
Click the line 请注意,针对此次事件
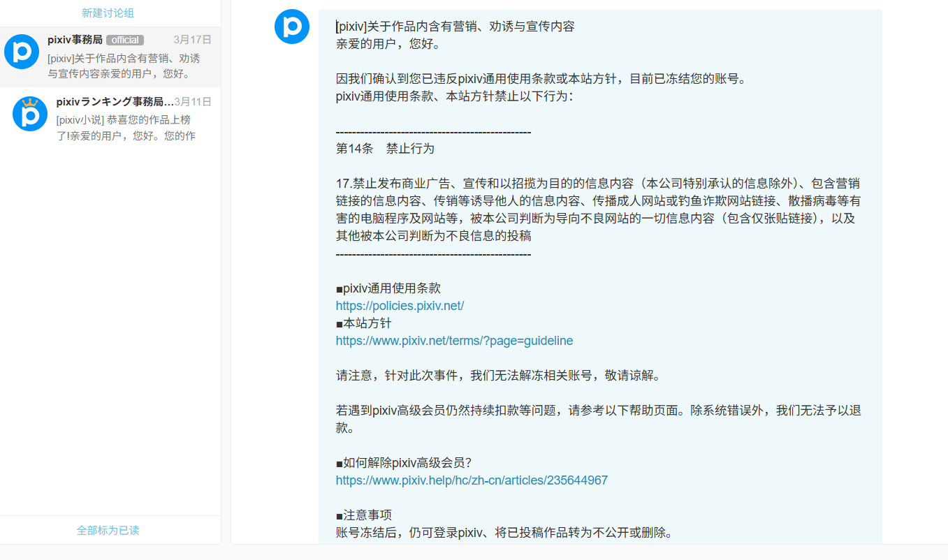point(498,376)
